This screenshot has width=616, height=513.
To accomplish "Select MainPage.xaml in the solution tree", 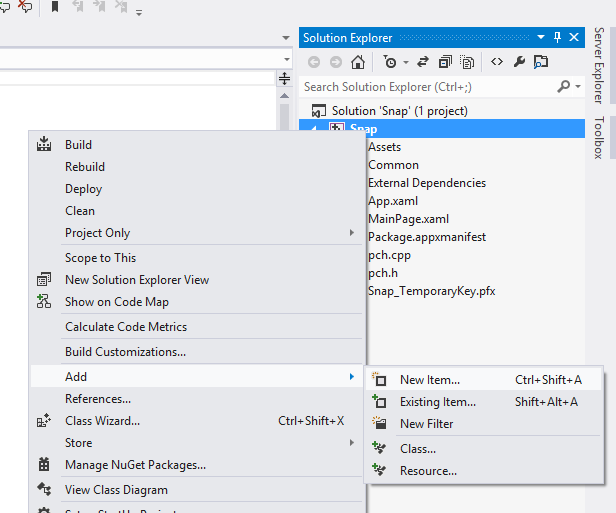I will [408, 219].
